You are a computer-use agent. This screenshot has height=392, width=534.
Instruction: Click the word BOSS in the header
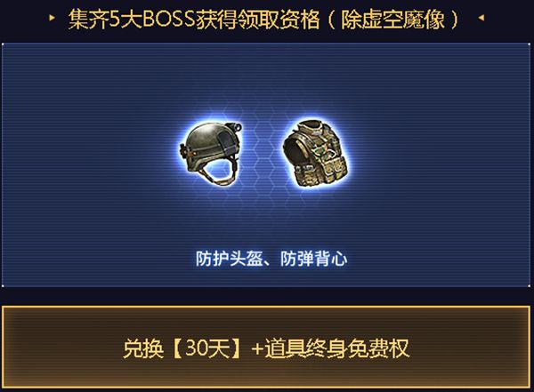169,19
